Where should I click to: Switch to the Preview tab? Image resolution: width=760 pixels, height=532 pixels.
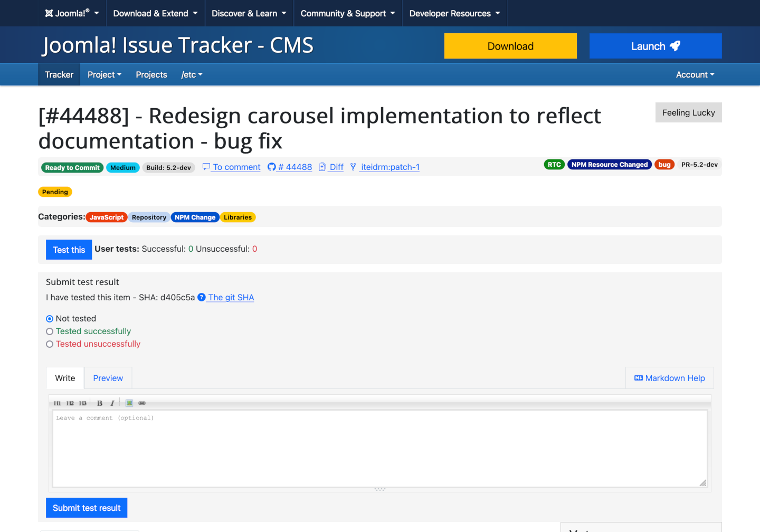(108, 378)
